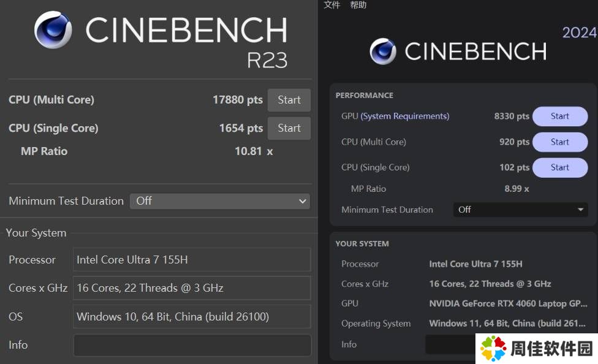The height and width of the screenshot is (364, 598).
Task: Open the GPU System Requirements link
Action: pos(404,116)
